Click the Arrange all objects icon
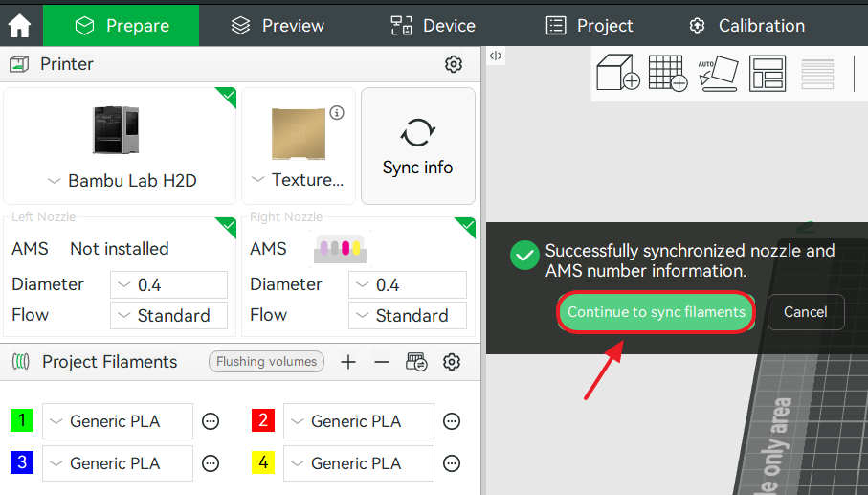The width and height of the screenshot is (868, 495). pyautogui.click(x=768, y=73)
